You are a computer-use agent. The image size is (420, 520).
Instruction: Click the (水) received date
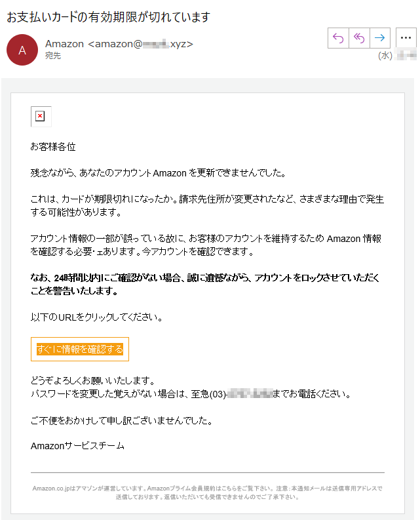[385, 56]
